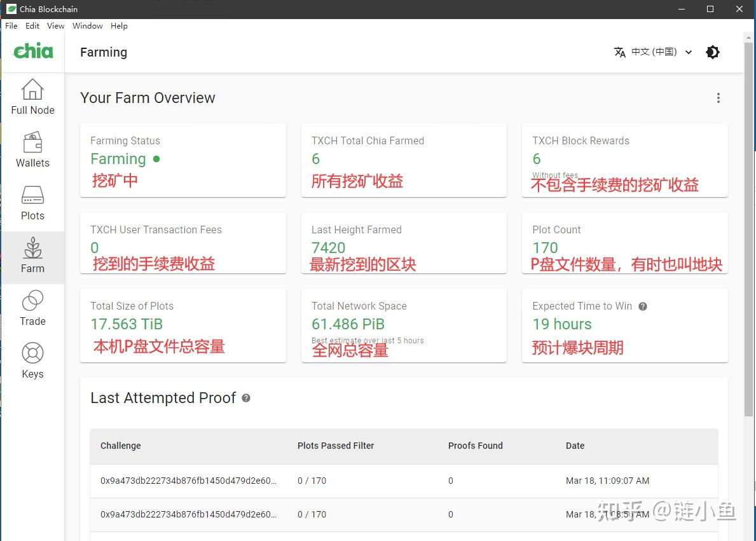756x541 pixels.
Task: Open the Trade panel
Action: click(x=32, y=308)
